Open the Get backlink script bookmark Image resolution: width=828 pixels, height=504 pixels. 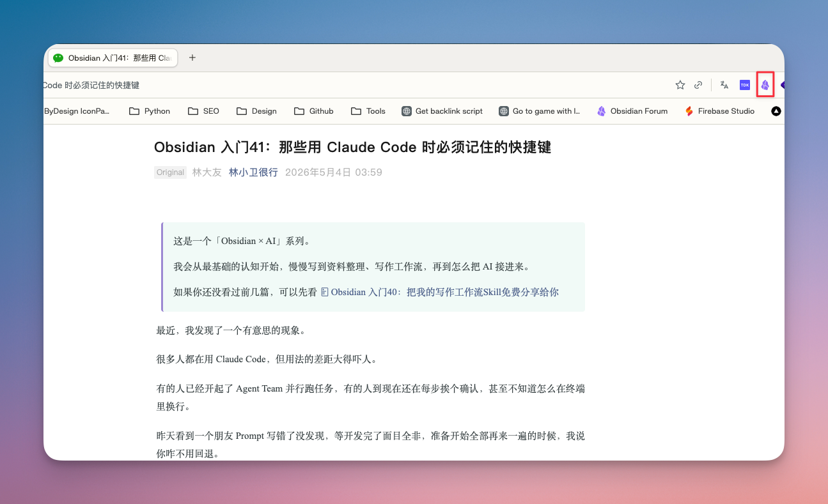[x=442, y=111]
